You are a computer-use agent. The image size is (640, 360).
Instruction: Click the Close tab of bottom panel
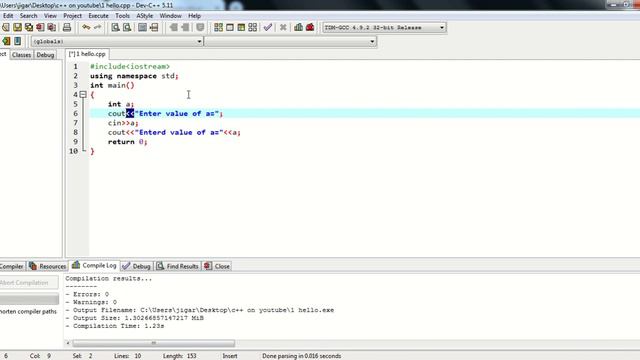(217, 266)
